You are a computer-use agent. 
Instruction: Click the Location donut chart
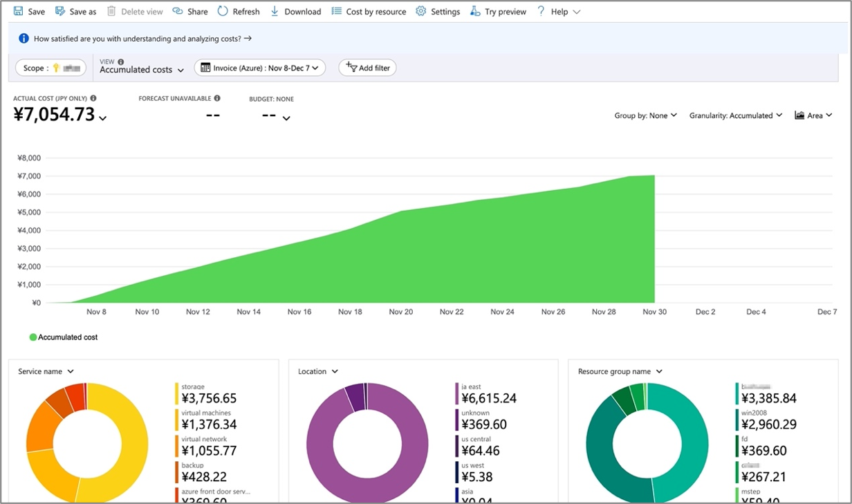pos(367,442)
